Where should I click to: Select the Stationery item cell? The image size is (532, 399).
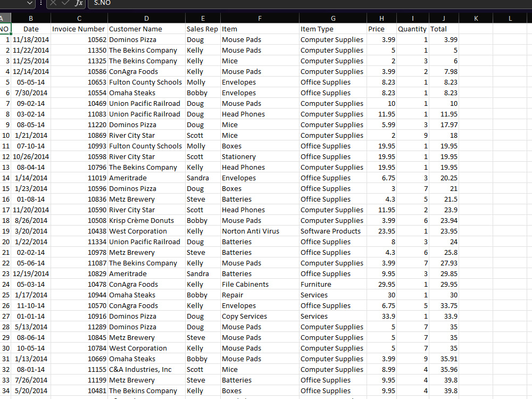tap(260, 157)
